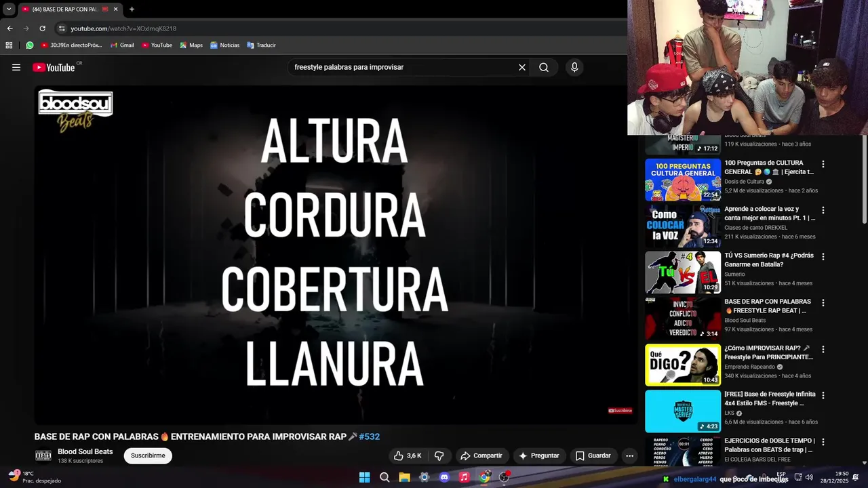
Task: Open the Emprende Rapeando channel
Action: 750,367
